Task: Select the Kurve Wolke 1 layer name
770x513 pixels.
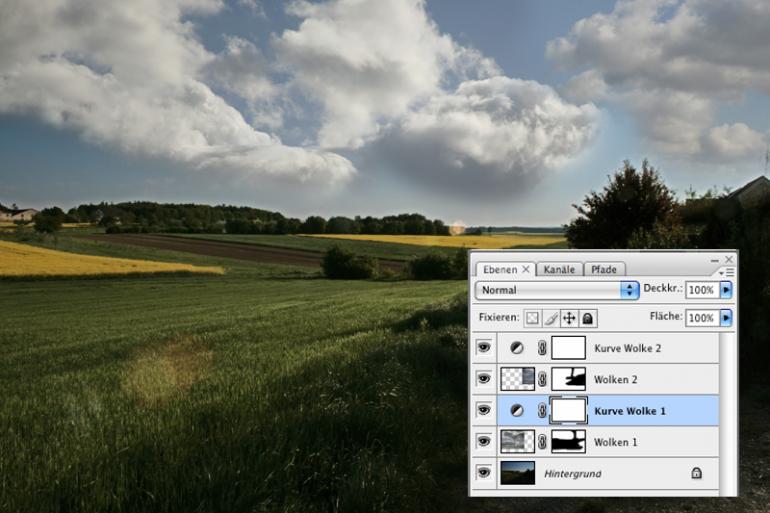Action: point(630,411)
